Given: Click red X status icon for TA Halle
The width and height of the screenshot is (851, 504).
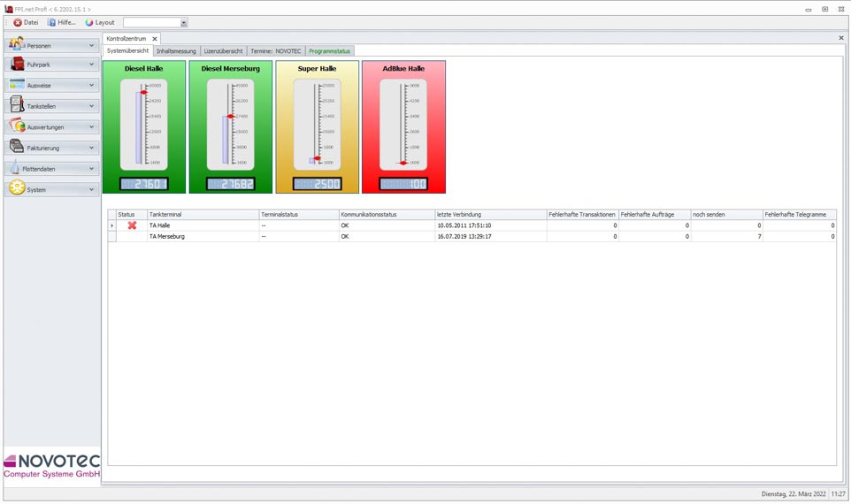Looking at the screenshot, I should pyautogui.click(x=132, y=225).
